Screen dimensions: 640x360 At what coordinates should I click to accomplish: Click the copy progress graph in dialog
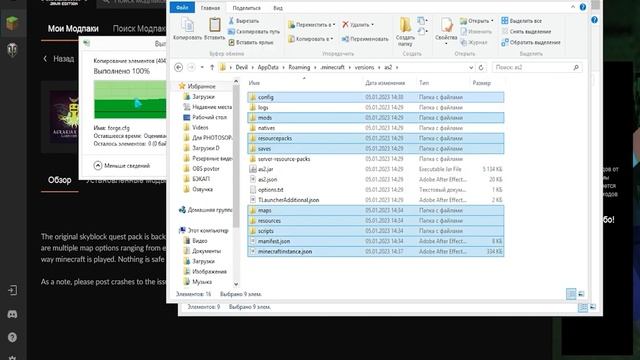click(x=130, y=99)
